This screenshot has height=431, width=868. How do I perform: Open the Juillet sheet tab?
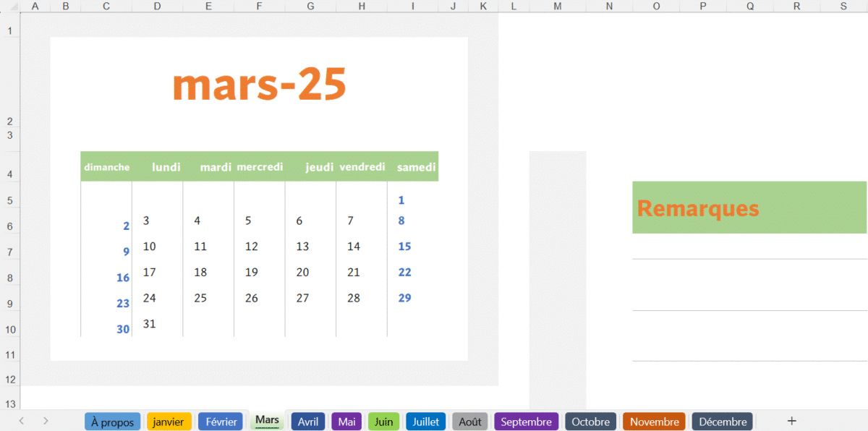point(425,421)
